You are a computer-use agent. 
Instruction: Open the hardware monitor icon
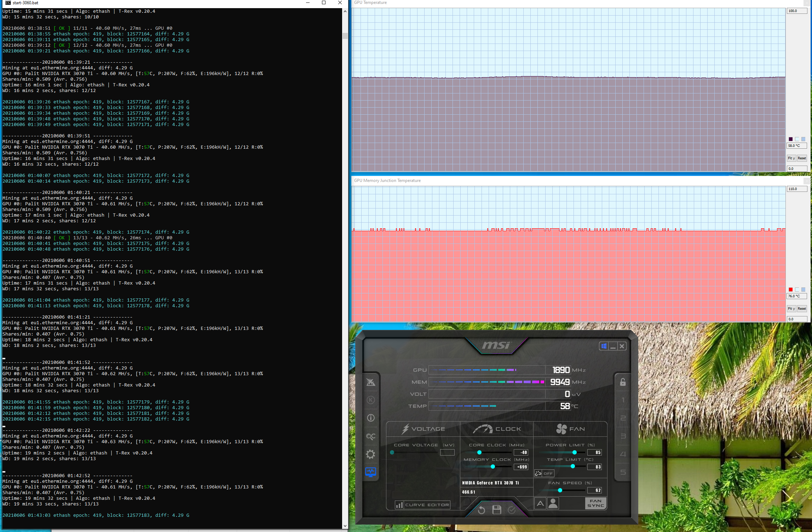370,472
